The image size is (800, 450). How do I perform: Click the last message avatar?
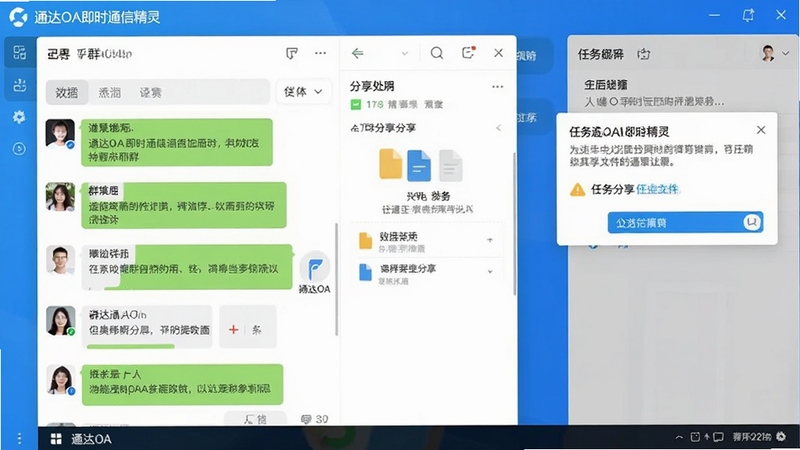[60, 380]
